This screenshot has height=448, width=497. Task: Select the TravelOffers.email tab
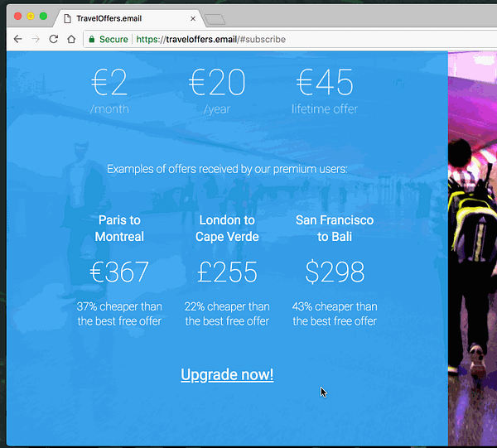[128, 18]
